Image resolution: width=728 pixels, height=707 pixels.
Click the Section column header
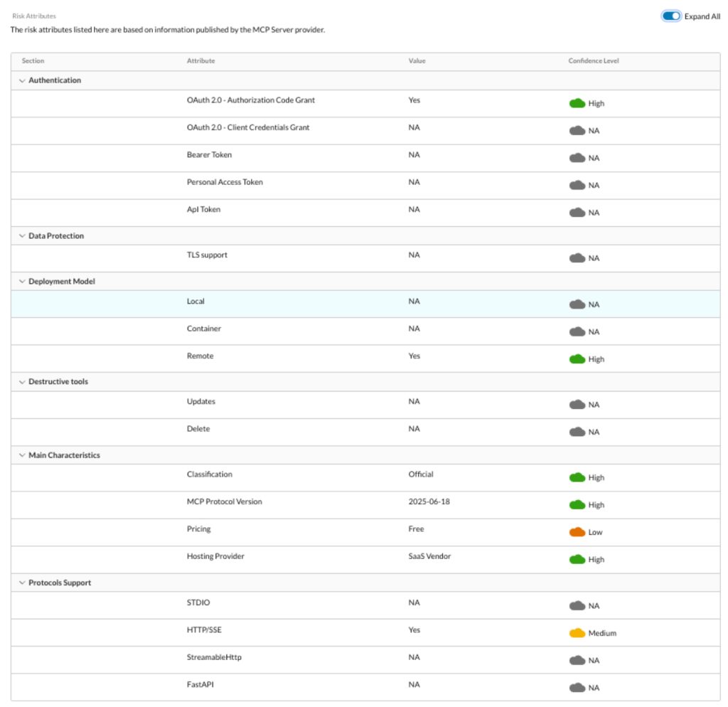click(33, 61)
